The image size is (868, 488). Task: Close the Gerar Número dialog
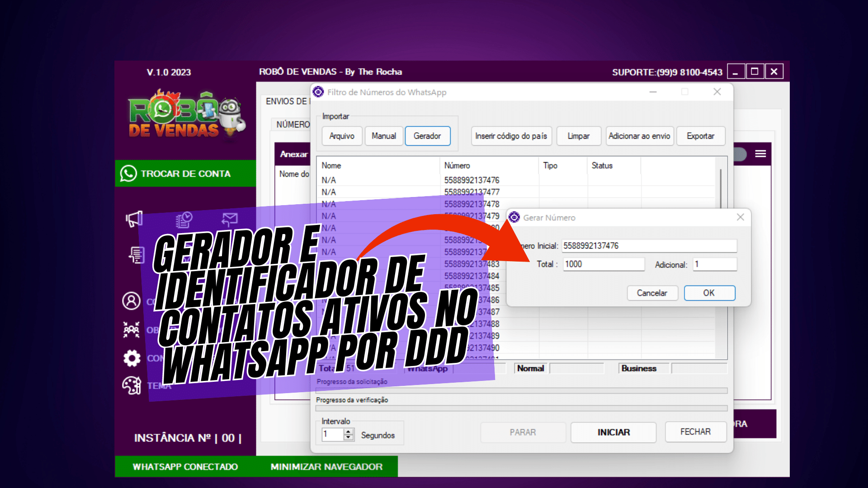[x=741, y=217]
